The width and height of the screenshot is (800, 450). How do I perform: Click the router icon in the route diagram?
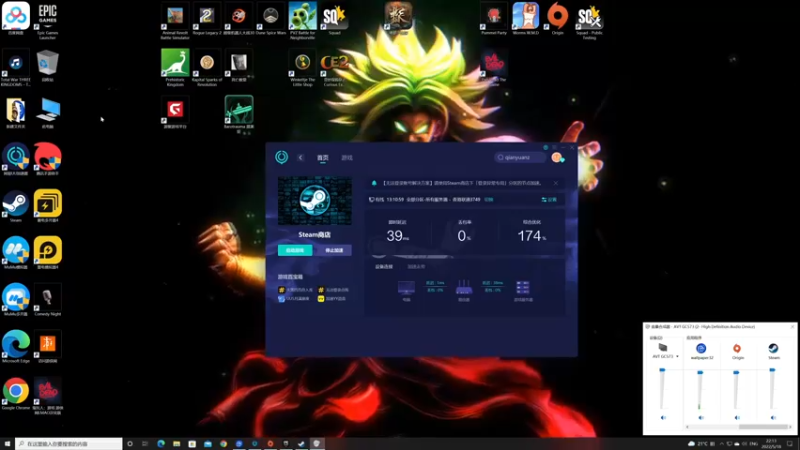(464, 288)
